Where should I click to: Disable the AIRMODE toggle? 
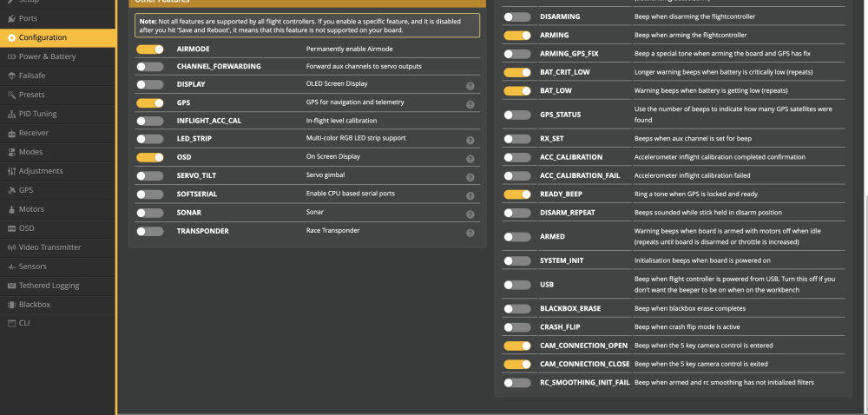[x=150, y=49]
